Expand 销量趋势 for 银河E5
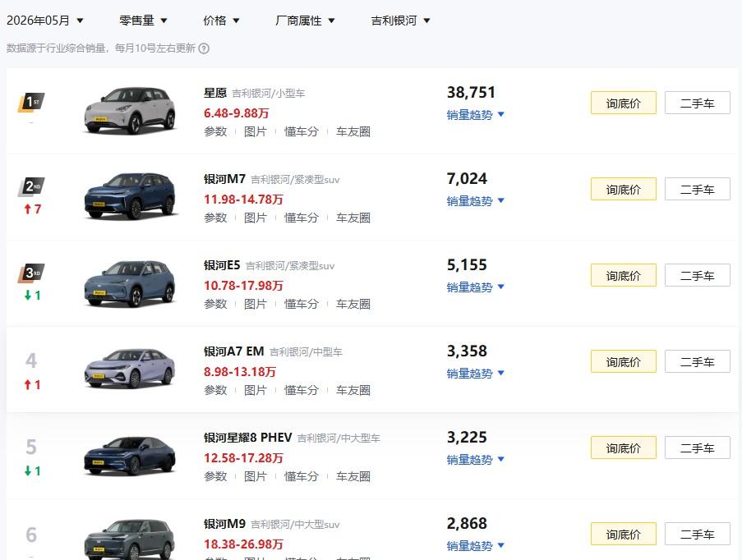This screenshot has height=560, width=742. [x=476, y=287]
